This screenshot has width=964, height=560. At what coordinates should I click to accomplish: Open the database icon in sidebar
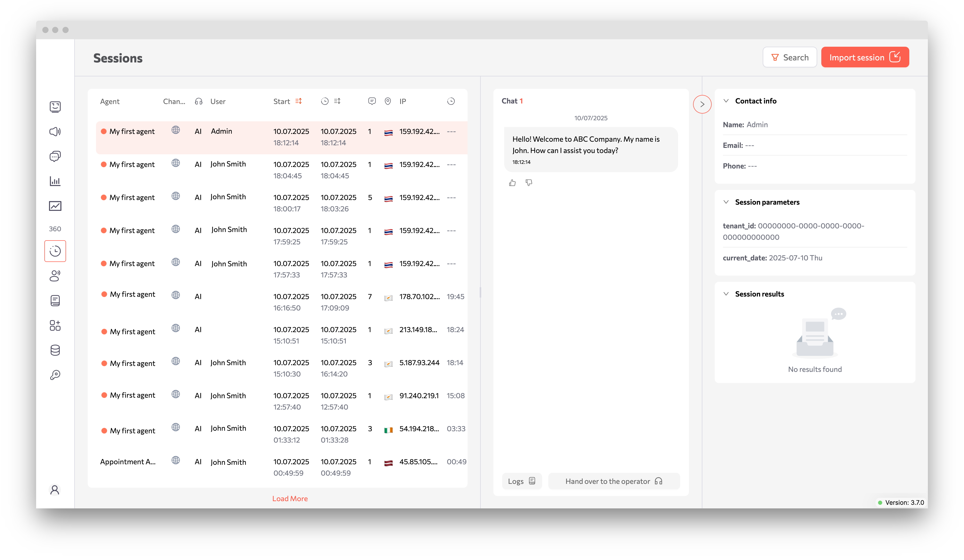(55, 350)
